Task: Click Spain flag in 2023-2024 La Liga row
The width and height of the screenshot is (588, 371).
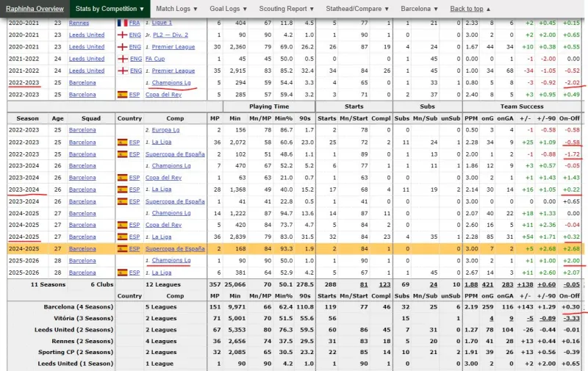Action: tap(122, 190)
